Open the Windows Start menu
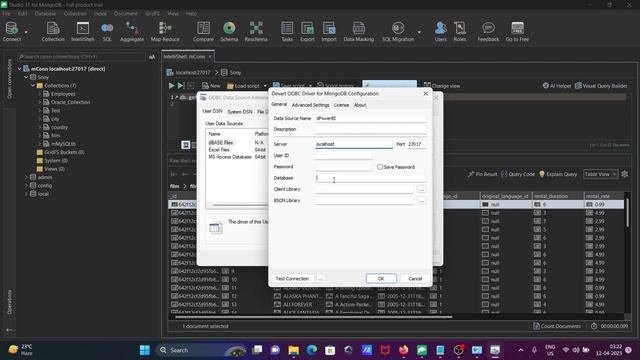 click(144, 350)
